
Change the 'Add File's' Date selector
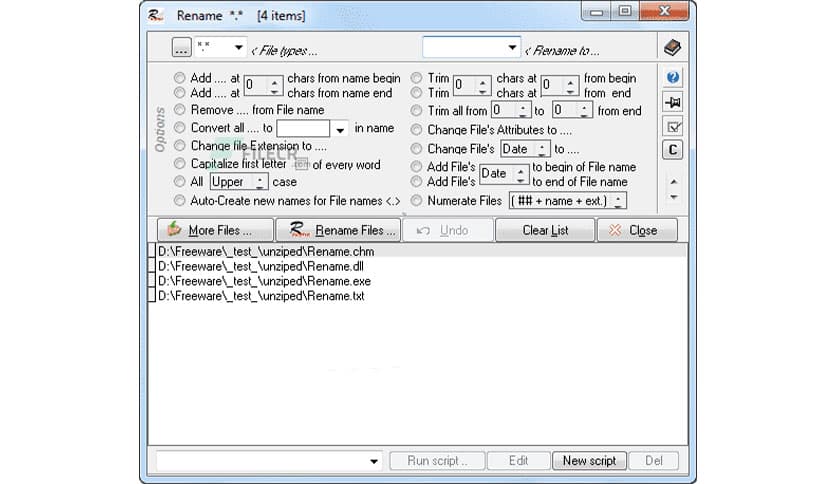(x=504, y=174)
